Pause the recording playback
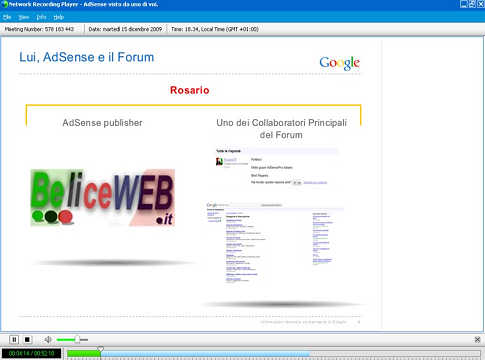The image size is (485, 360). point(14,340)
